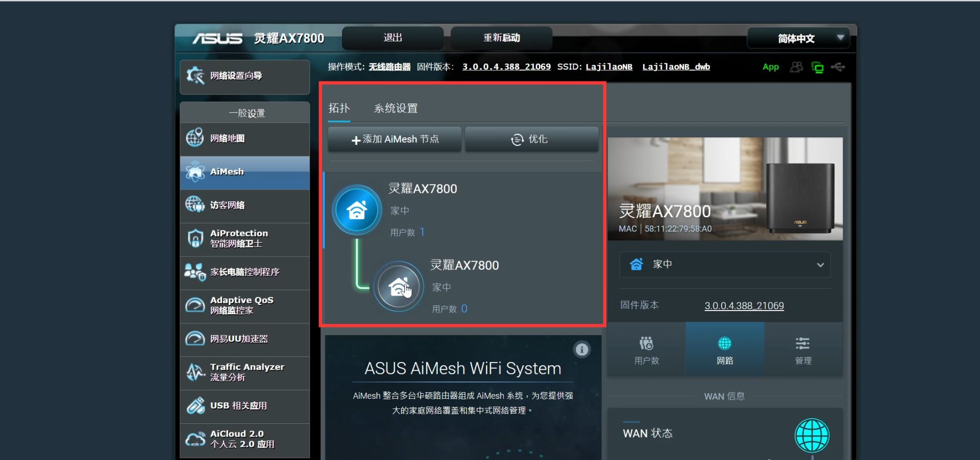Viewport: 980px width, 460px height.
Task: Click the 重新启动 reboot button
Action: click(x=501, y=38)
